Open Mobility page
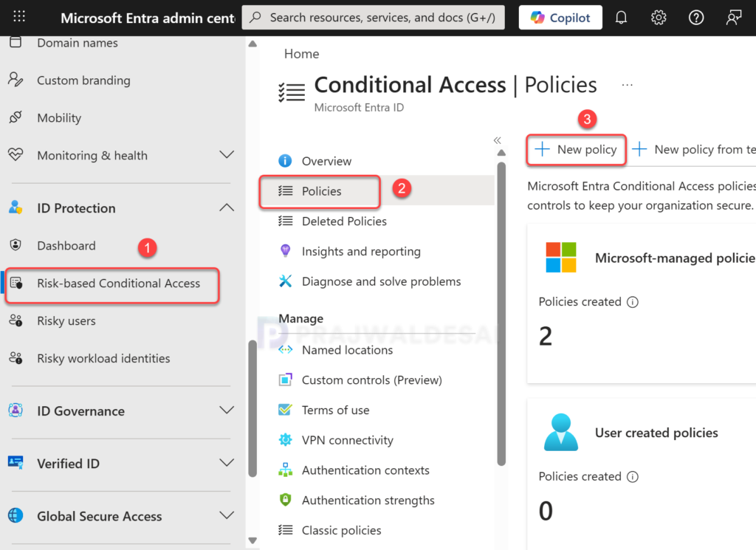This screenshot has height=550, width=756. [x=59, y=118]
